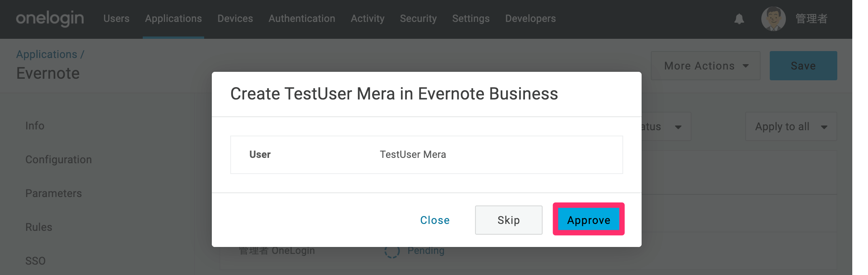Select the SSO sidebar tab
Screen dimensions: 868x275
[x=35, y=261]
